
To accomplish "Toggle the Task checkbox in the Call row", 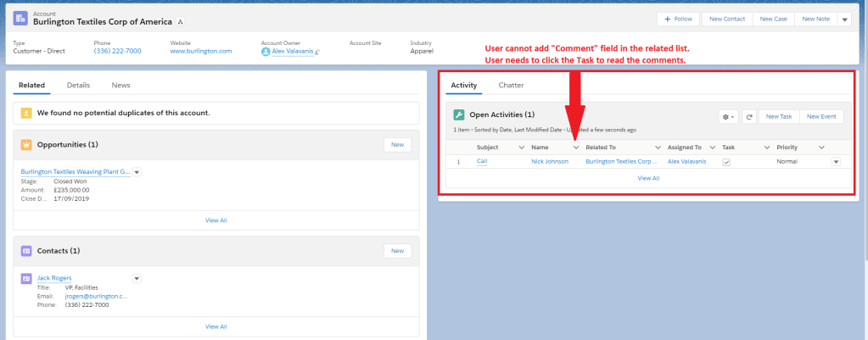I will (x=726, y=161).
